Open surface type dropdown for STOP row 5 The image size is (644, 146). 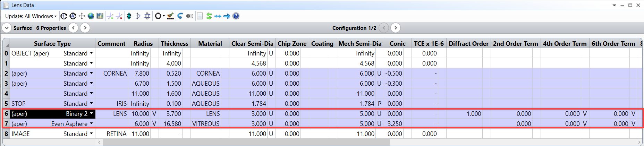(x=91, y=103)
